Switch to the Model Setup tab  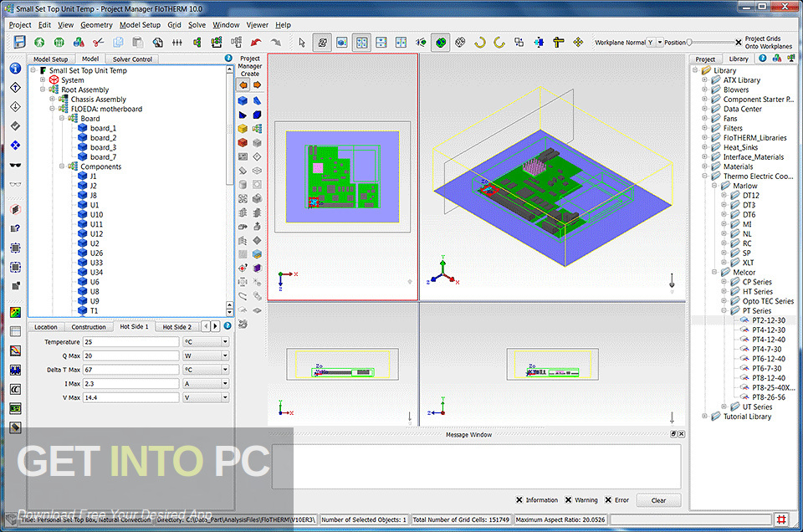50,59
